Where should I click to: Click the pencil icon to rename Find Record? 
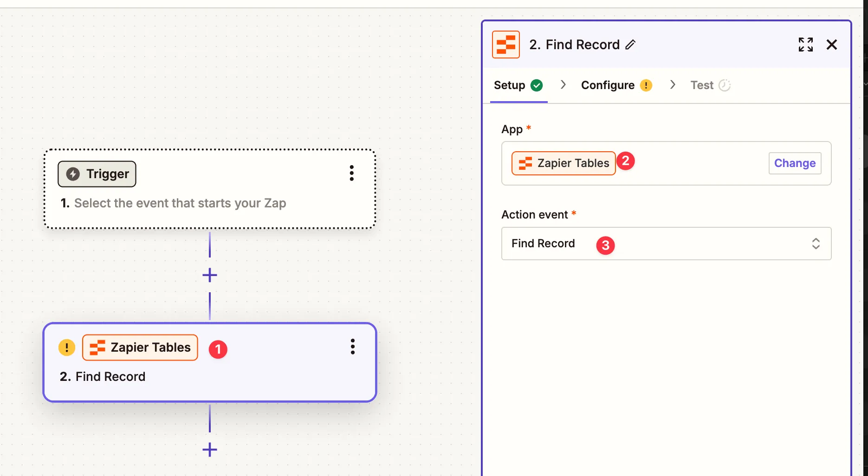630,45
